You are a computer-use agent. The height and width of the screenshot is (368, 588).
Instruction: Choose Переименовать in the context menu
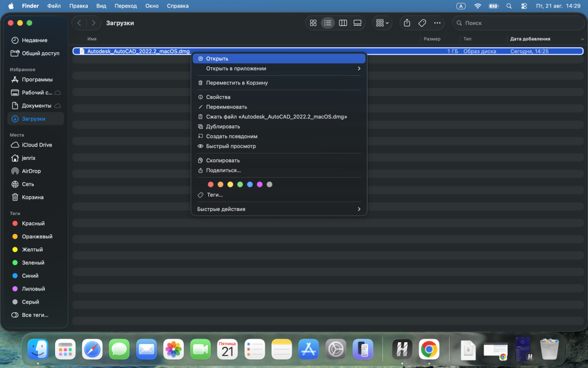[x=279, y=106]
